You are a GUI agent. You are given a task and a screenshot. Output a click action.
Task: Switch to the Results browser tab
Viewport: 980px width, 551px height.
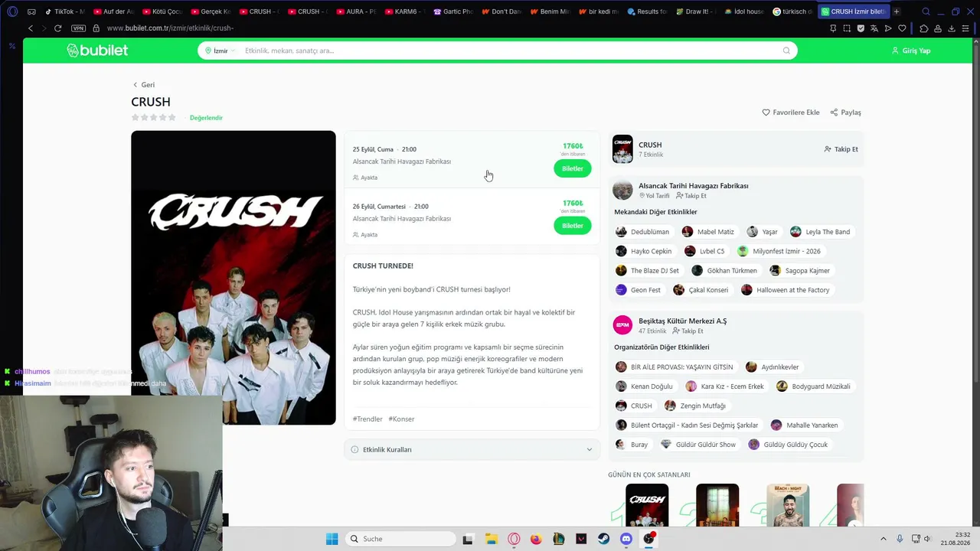click(647, 11)
